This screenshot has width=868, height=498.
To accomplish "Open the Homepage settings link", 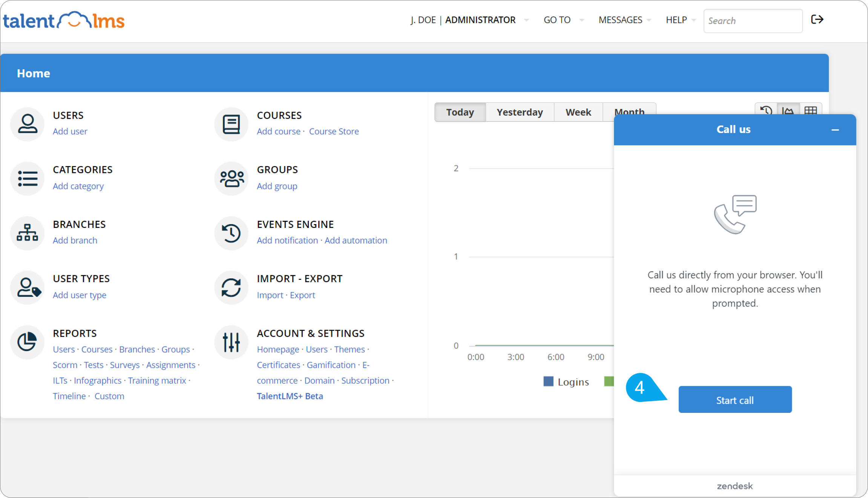I will [278, 350].
